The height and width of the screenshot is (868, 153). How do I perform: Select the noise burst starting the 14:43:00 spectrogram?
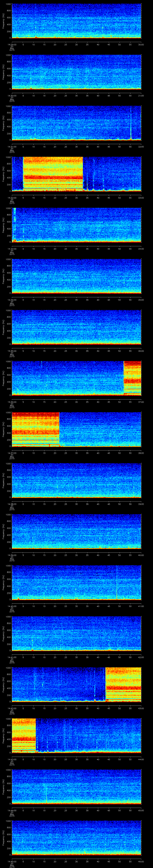(x=24, y=736)
